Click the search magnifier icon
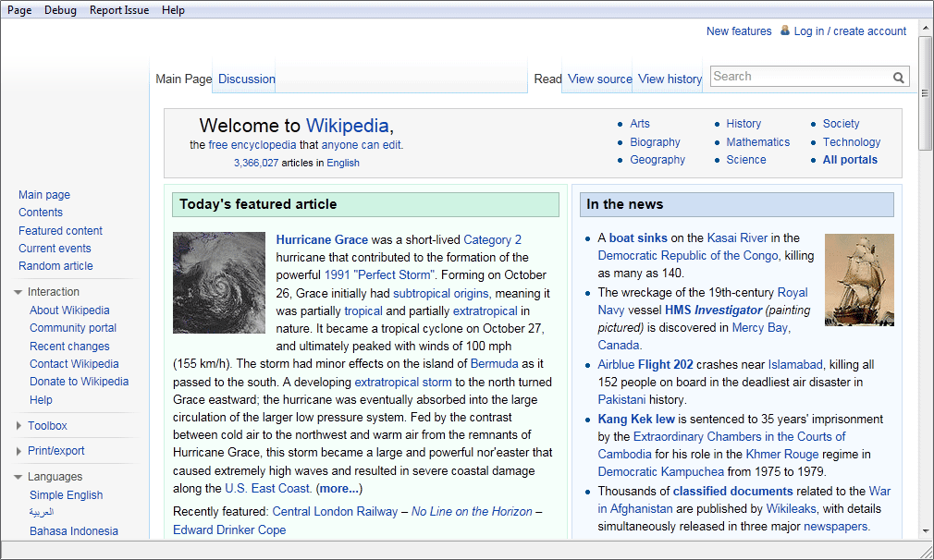 point(898,77)
